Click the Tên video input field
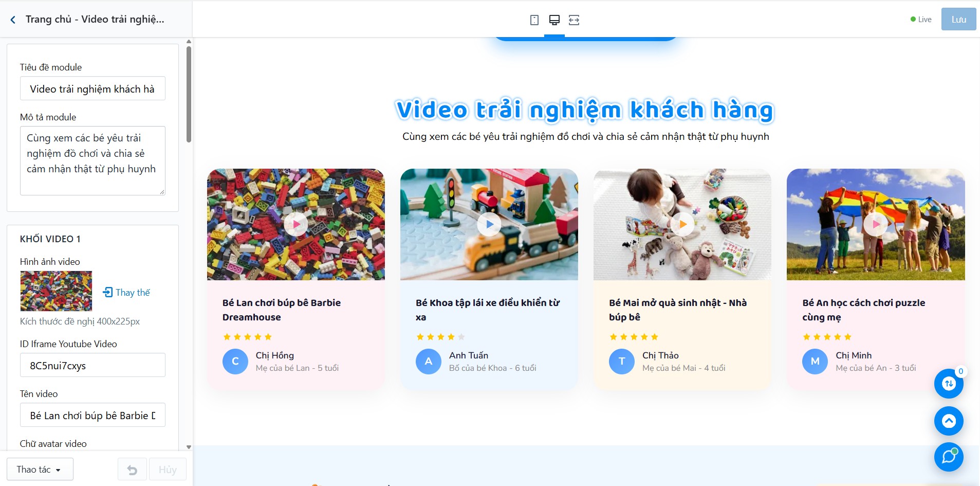The image size is (980, 486). tap(93, 415)
